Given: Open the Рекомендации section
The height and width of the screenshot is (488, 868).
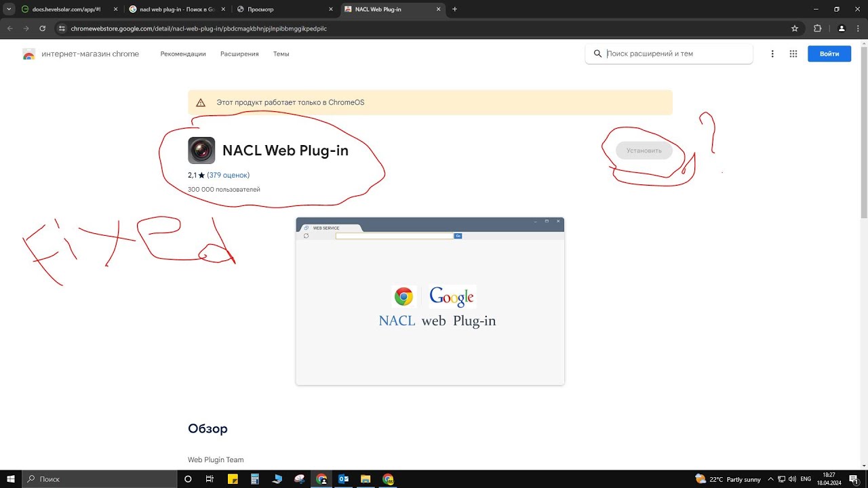Looking at the screenshot, I should pyautogui.click(x=183, y=54).
